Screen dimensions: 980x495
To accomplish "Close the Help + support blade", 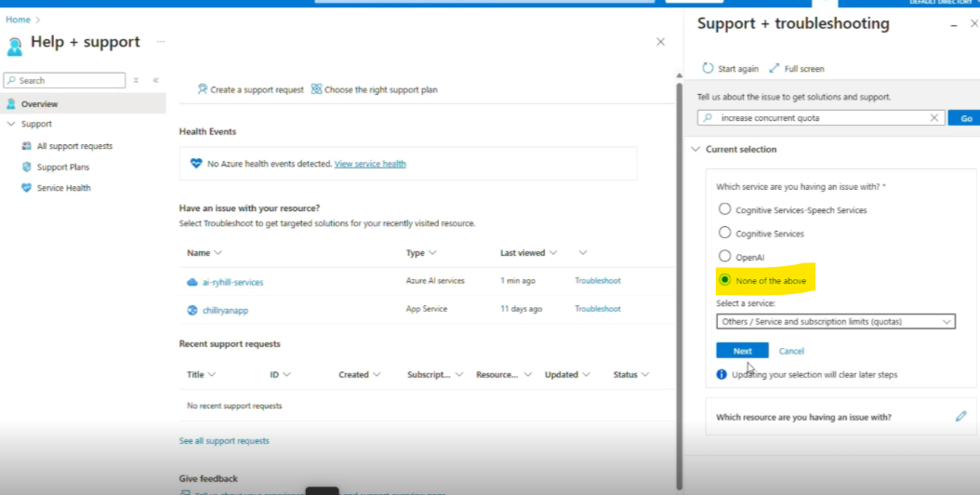I will click(x=661, y=42).
